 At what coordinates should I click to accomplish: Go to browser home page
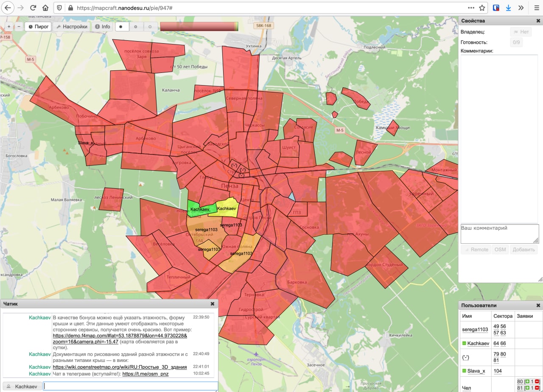coord(45,8)
